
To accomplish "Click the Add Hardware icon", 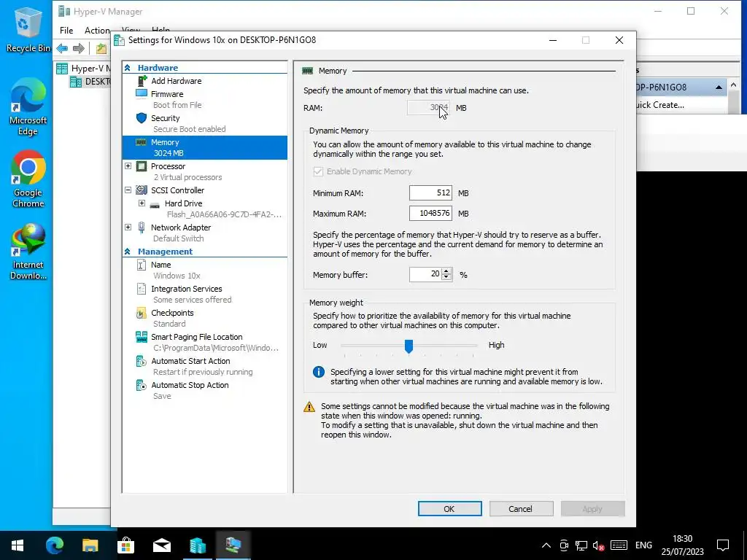I will point(142,80).
